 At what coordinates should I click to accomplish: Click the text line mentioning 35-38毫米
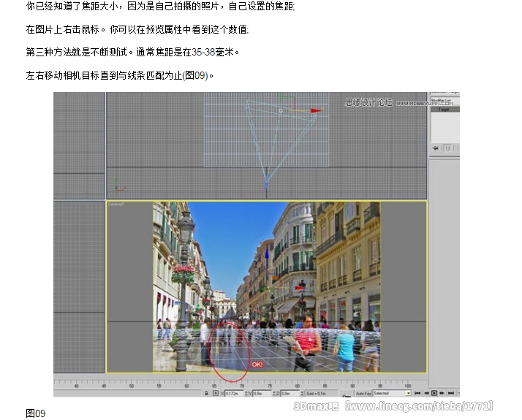(132, 52)
